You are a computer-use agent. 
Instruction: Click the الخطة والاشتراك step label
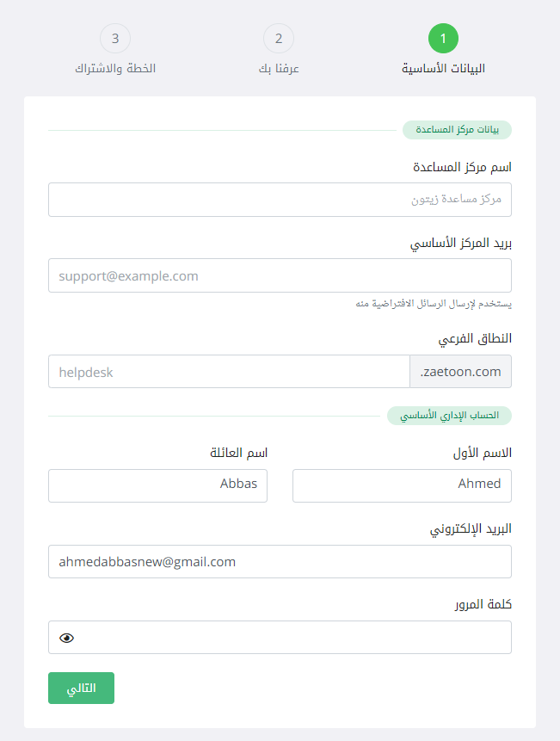click(115, 68)
